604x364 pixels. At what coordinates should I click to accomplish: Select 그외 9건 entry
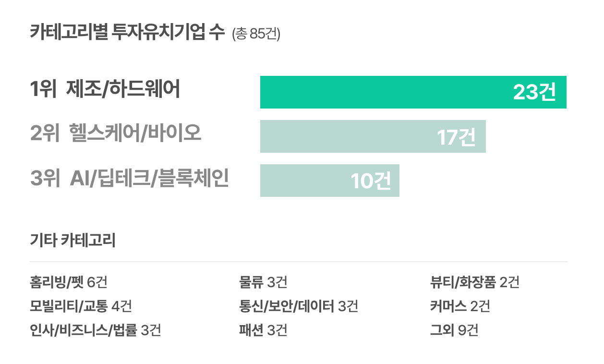tap(454, 330)
